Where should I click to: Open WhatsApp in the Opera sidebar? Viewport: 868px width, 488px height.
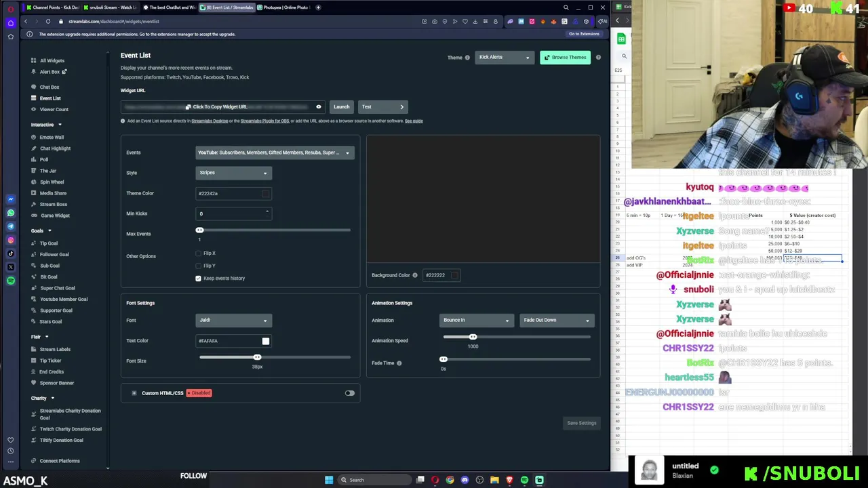pos(10,213)
